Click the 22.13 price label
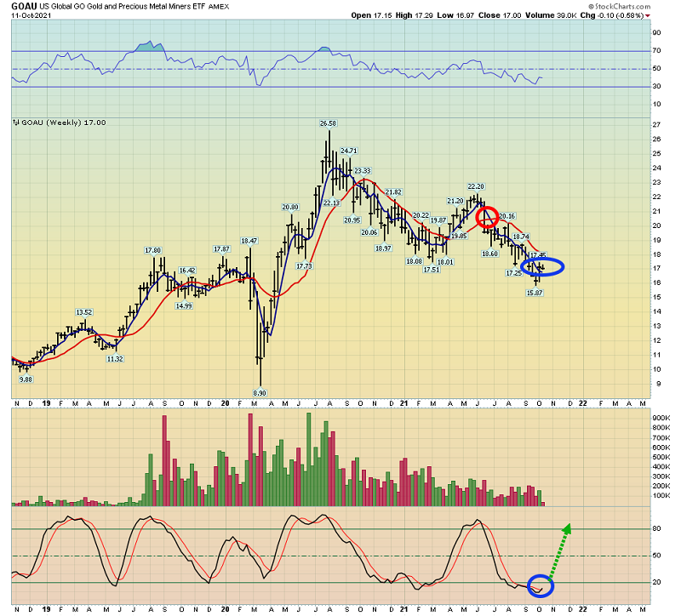This screenshot has height=616, width=681. (331, 203)
